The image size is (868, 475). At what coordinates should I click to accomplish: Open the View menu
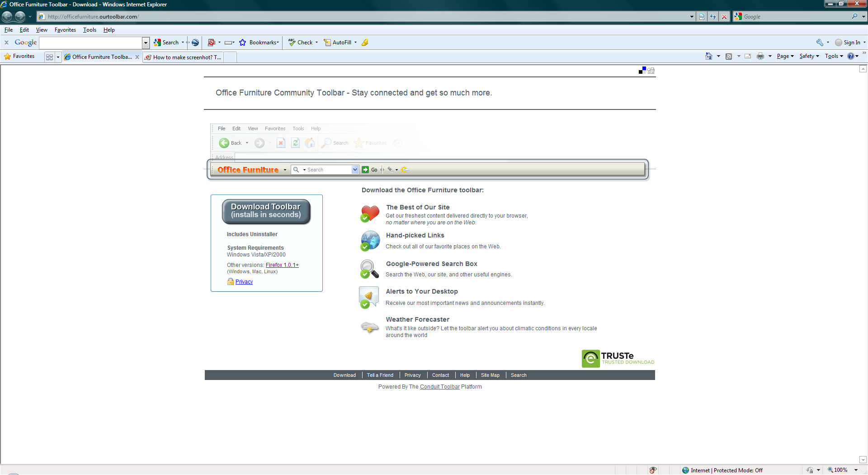42,30
